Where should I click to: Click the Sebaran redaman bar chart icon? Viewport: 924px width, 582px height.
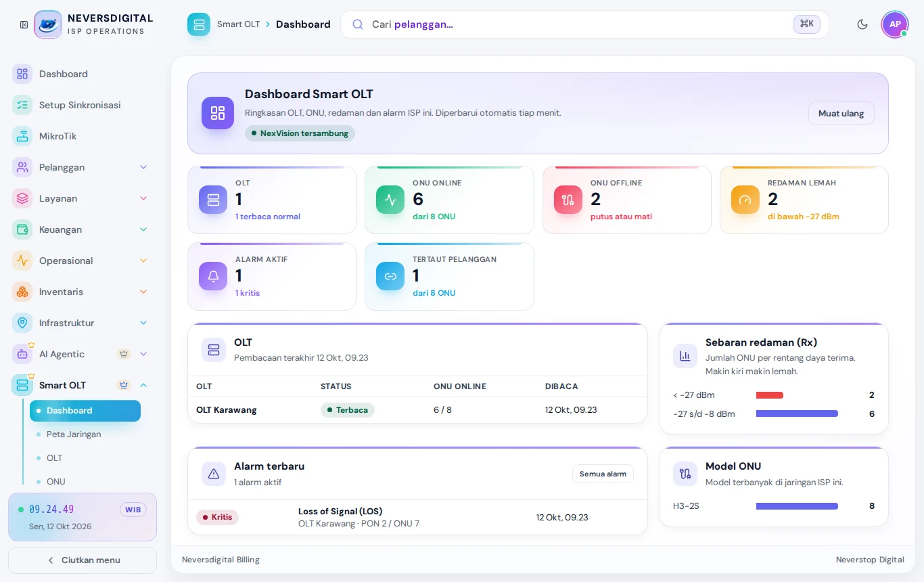pyautogui.click(x=685, y=356)
